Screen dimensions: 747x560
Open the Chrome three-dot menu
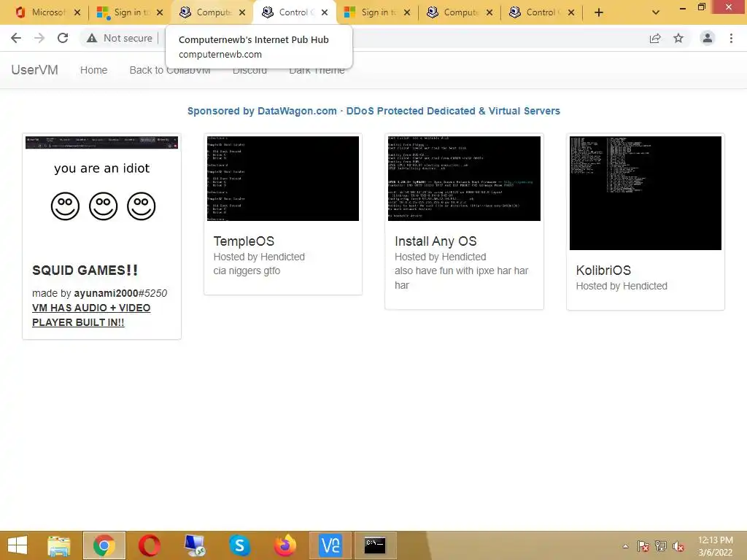(731, 38)
